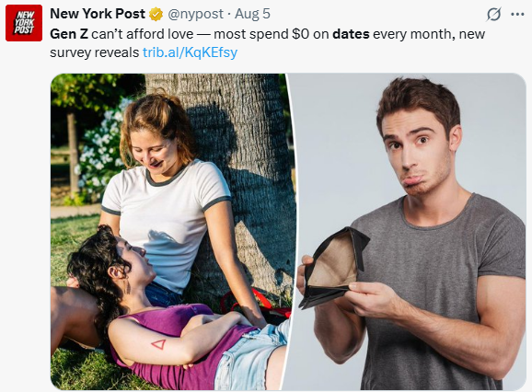This screenshot has height=392, width=532.
Task: Open the Grok explain-post icon
Action: pyautogui.click(x=493, y=14)
